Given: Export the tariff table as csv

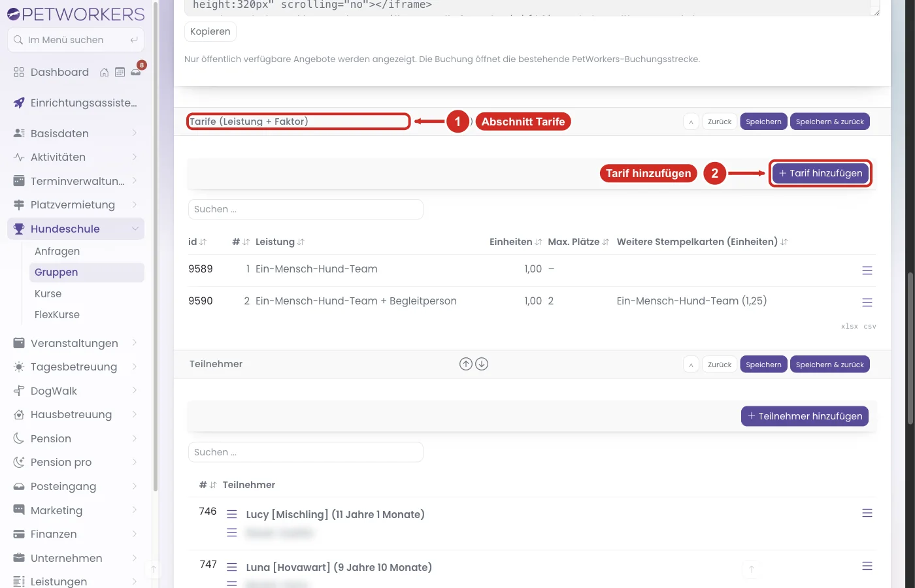Looking at the screenshot, I should click(x=870, y=326).
